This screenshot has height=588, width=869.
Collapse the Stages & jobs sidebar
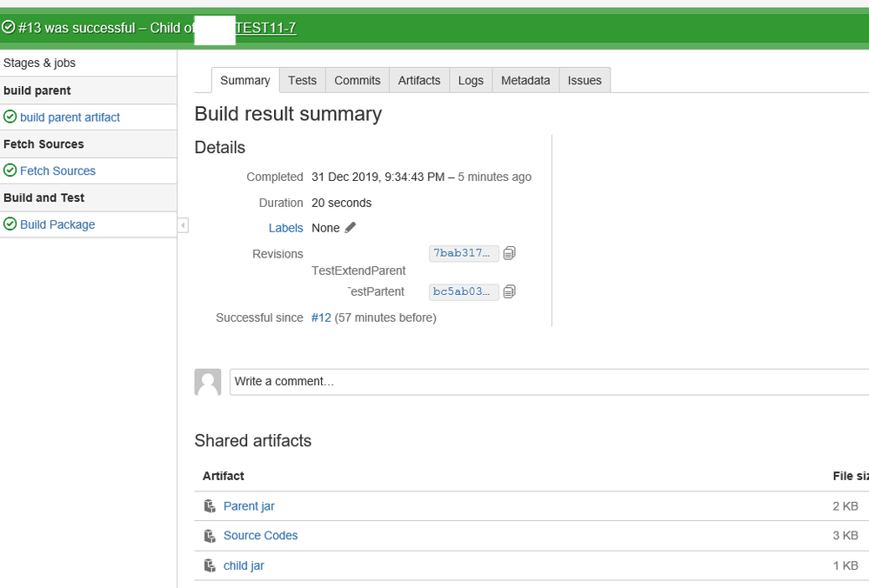pyautogui.click(x=183, y=225)
